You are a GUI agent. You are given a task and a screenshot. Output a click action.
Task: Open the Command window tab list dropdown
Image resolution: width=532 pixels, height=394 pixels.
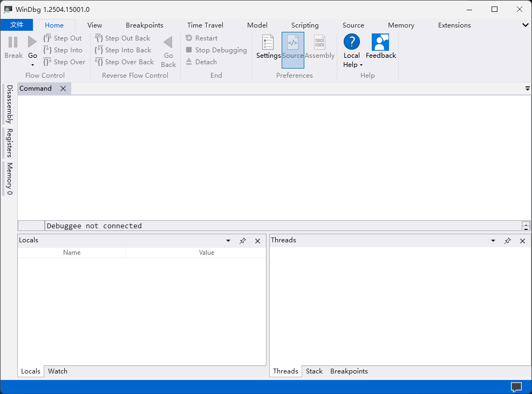pos(528,89)
